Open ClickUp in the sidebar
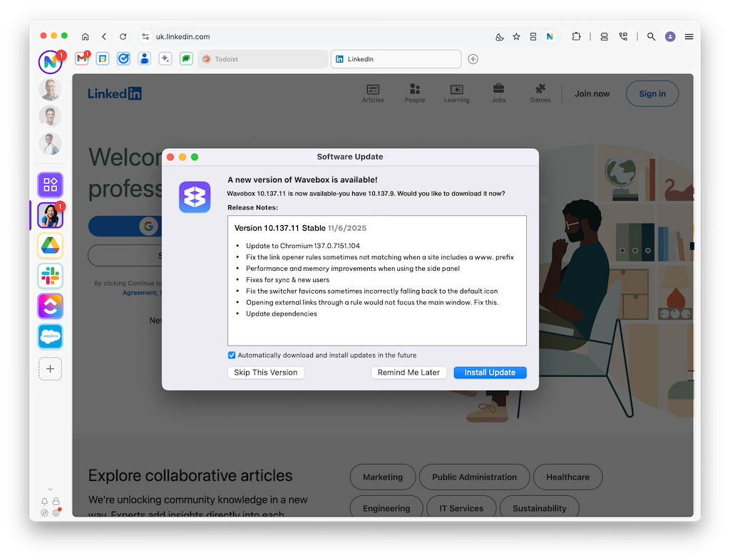 [51, 306]
